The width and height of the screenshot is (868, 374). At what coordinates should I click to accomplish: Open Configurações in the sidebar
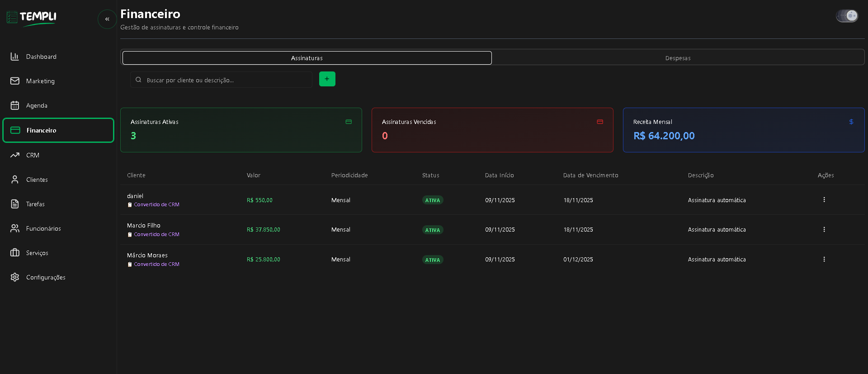58,277
